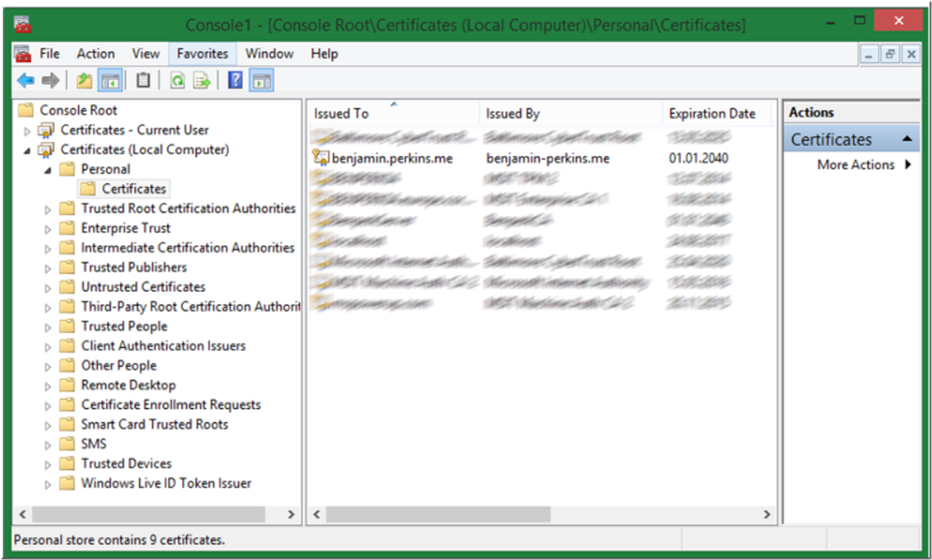Open the File menu

49,54
